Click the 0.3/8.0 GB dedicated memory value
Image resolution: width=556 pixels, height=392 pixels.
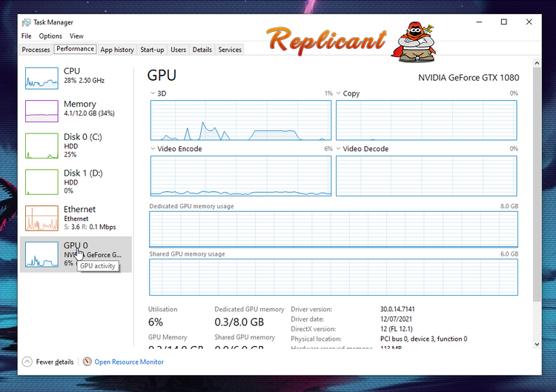pyautogui.click(x=239, y=322)
